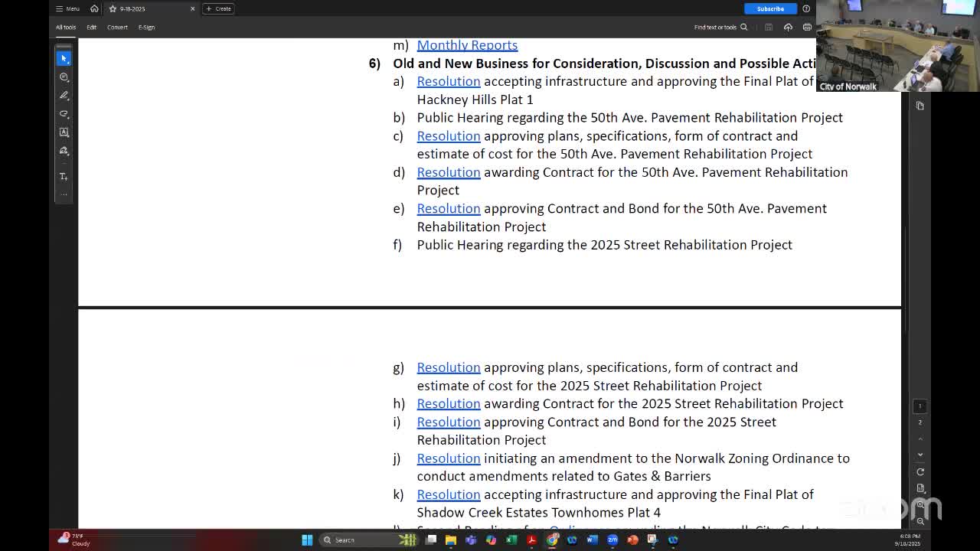Click the heading 'Old and New Business for Consideration'
Viewport: 980px width, 551px height.
517,64
